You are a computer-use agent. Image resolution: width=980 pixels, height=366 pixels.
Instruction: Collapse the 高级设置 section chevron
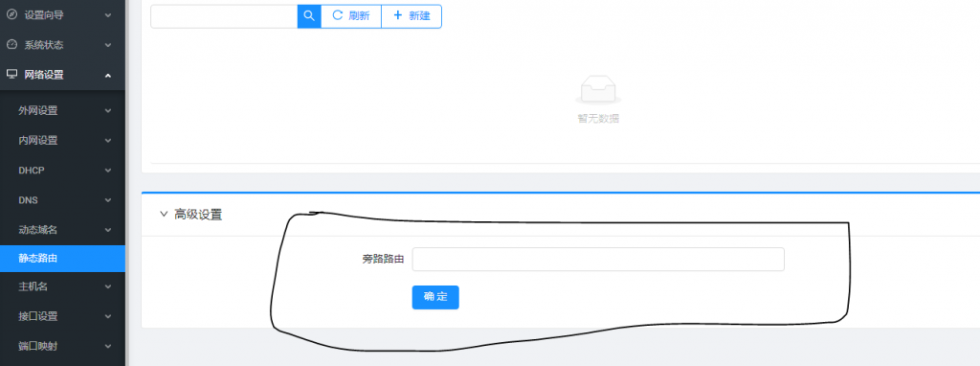[164, 215]
